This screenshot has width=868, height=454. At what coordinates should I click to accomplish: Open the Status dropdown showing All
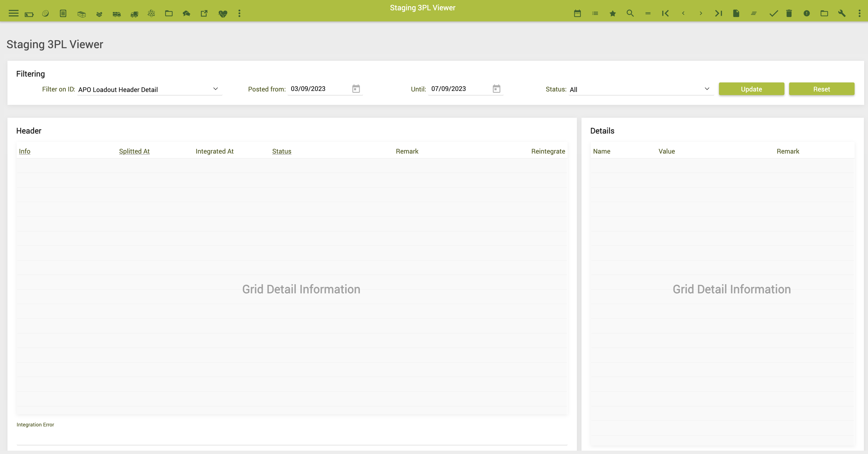click(x=641, y=89)
